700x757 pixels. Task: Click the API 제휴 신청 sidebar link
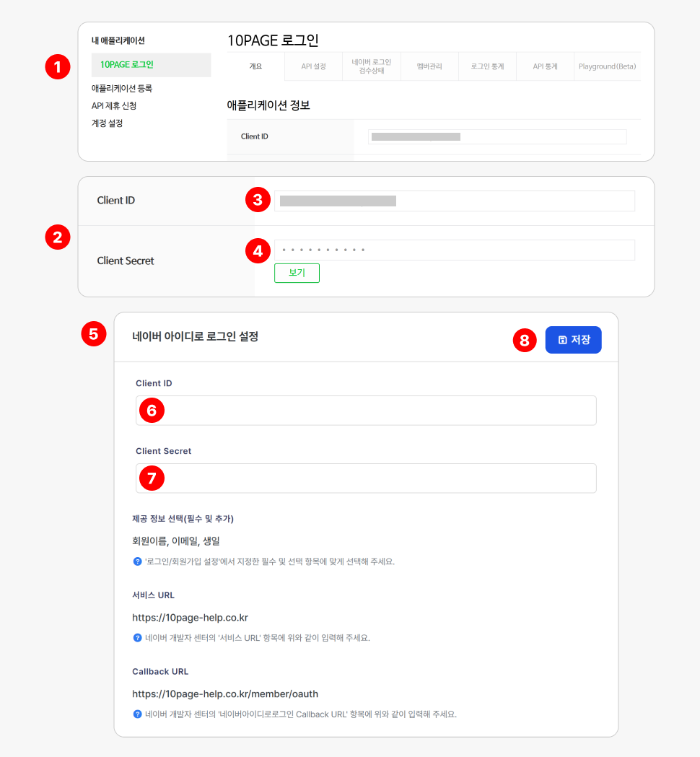tap(114, 106)
